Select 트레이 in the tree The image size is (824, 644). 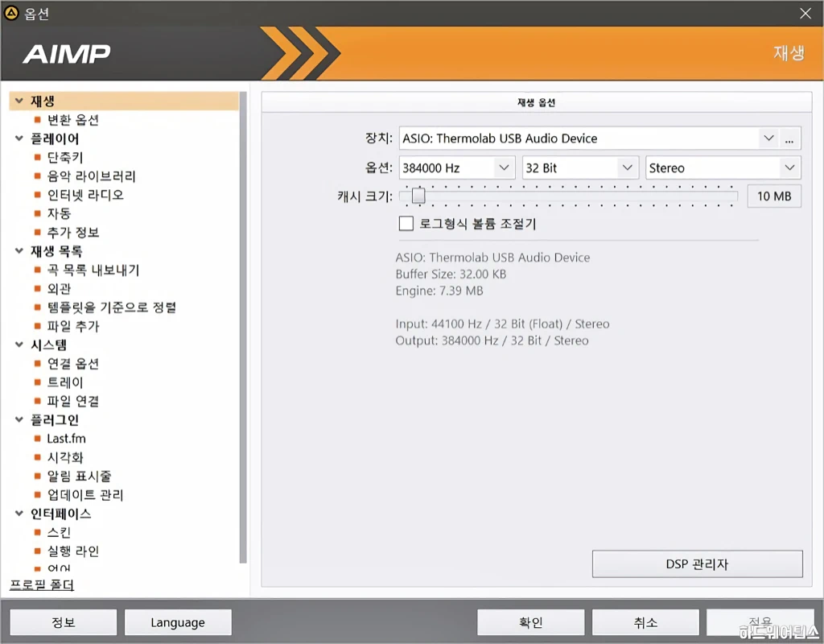coord(65,382)
